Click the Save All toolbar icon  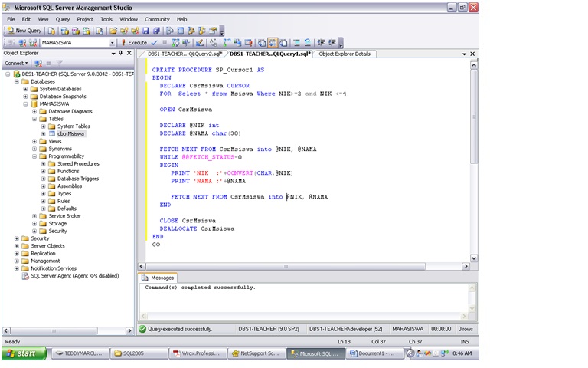[156, 31]
